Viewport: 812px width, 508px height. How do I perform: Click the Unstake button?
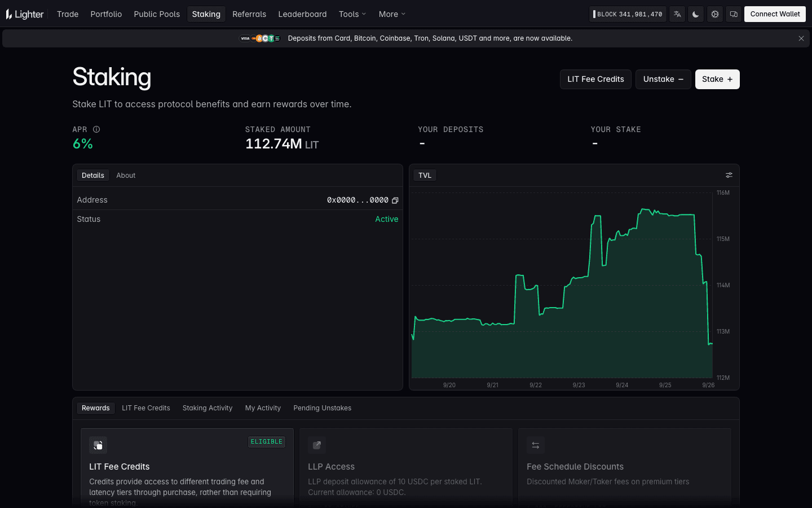click(663, 79)
